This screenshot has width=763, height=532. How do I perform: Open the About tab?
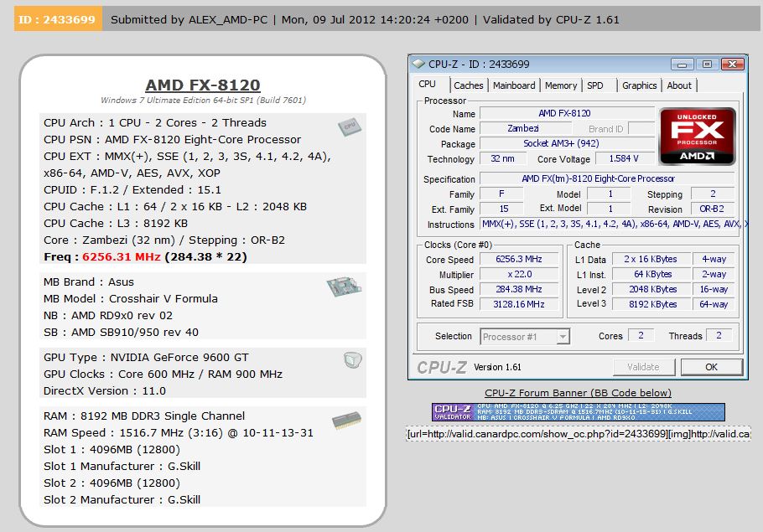pyautogui.click(x=679, y=85)
